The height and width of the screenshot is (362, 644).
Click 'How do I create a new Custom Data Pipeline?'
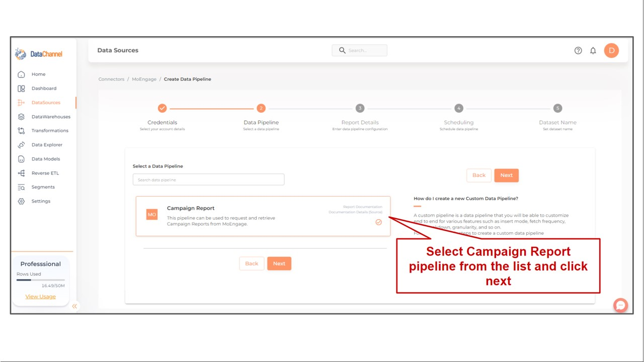(466, 198)
